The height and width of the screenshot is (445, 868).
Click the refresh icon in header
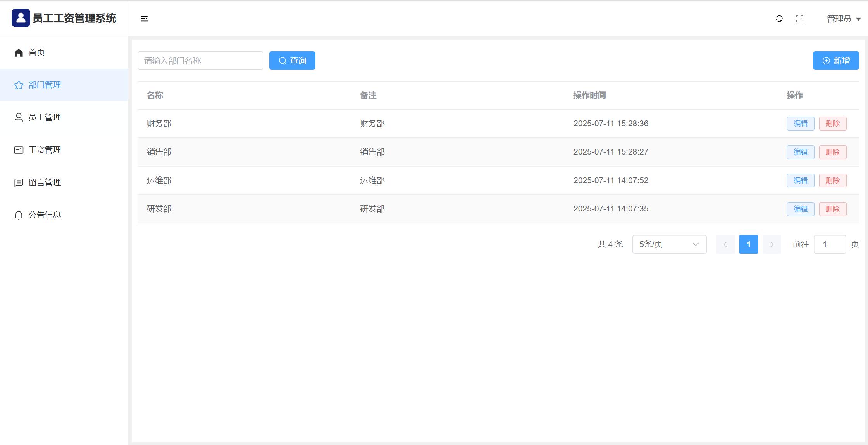pyautogui.click(x=779, y=19)
